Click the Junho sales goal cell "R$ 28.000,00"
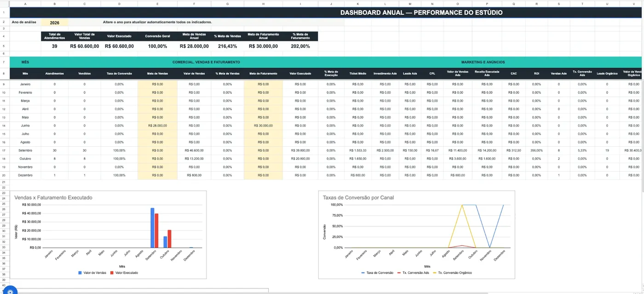This screenshot has height=294, width=644. [x=157, y=126]
